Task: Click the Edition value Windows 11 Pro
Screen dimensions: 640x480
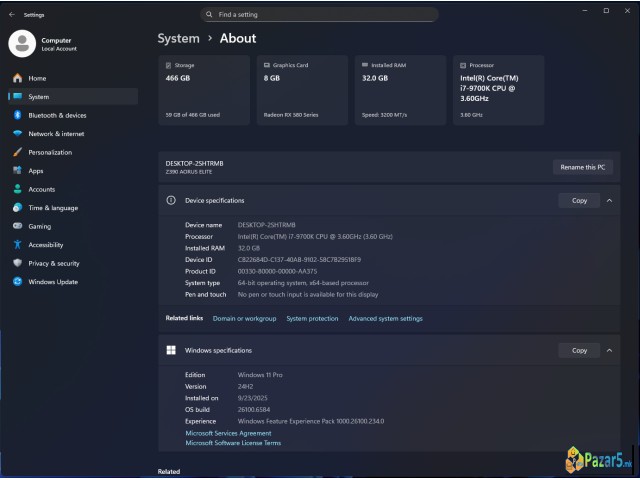Action: pyautogui.click(x=260, y=375)
